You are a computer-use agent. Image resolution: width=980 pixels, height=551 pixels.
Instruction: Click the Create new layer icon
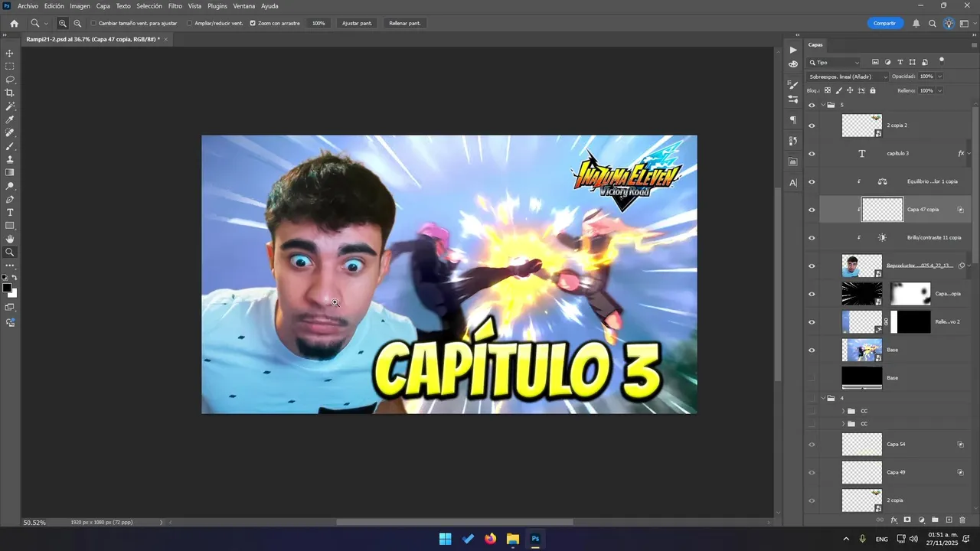pos(949,520)
